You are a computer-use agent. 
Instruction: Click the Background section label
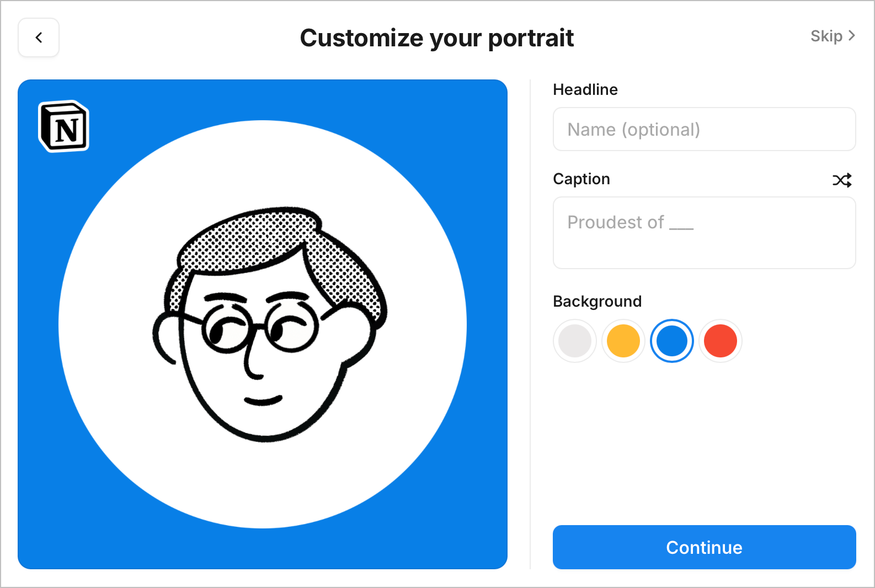click(597, 301)
